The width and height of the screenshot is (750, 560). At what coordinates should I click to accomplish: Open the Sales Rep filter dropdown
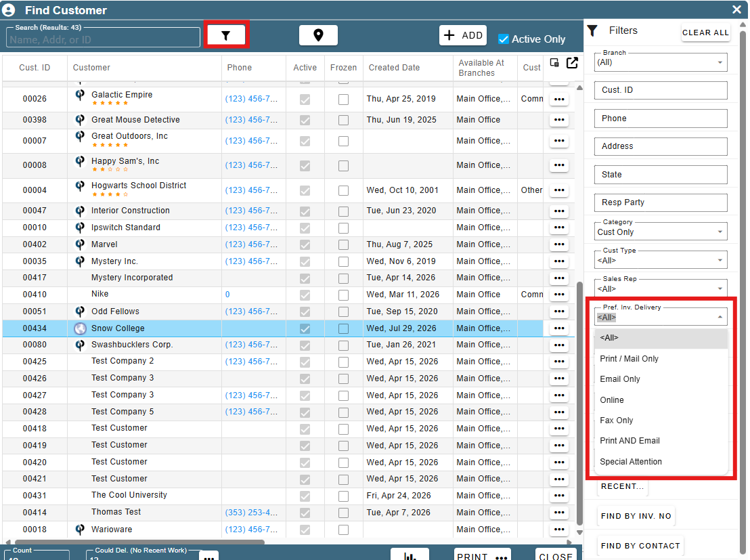coord(661,288)
